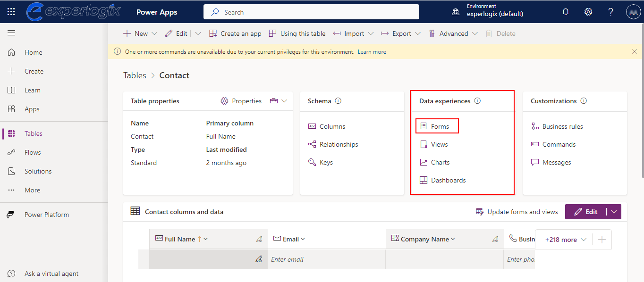Click the Delete command
This screenshot has width=644, height=282.
[x=500, y=33]
